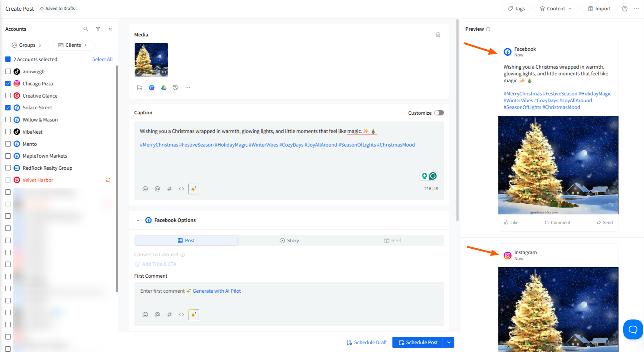Open top-right more options ellipsis
This screenshot has height=352, width=644.
tap(636, 9)
